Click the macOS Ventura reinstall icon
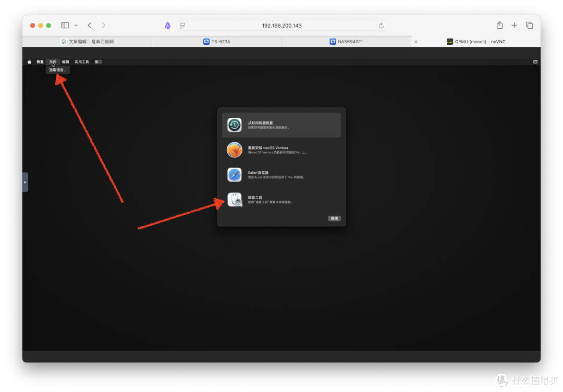Image resolution: width=563 pixels, height=392 pixels. coord(235,150)
